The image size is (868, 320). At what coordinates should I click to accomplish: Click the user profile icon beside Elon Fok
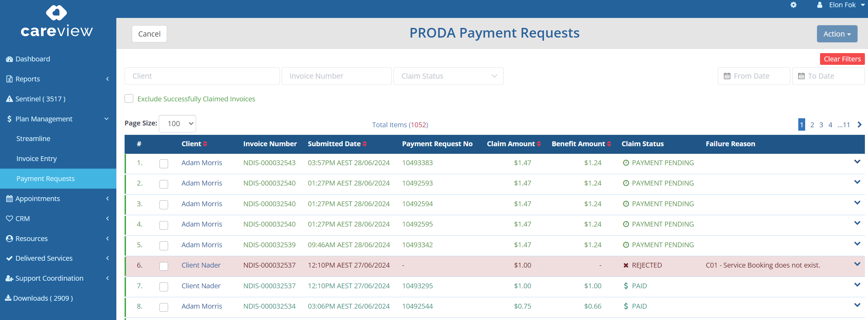[x=819, y=5]
